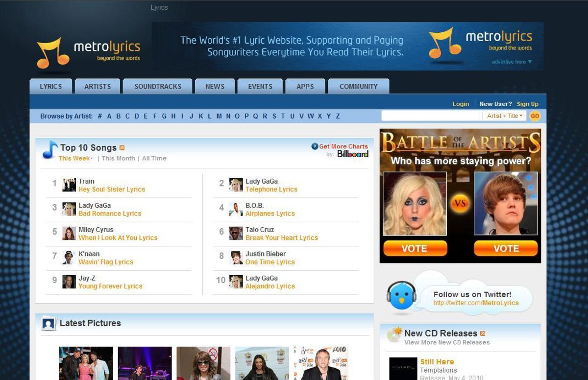The image size is (588, 380).
Task: Click inside the lyrics search input field
Action: click(x=431, y=116)
